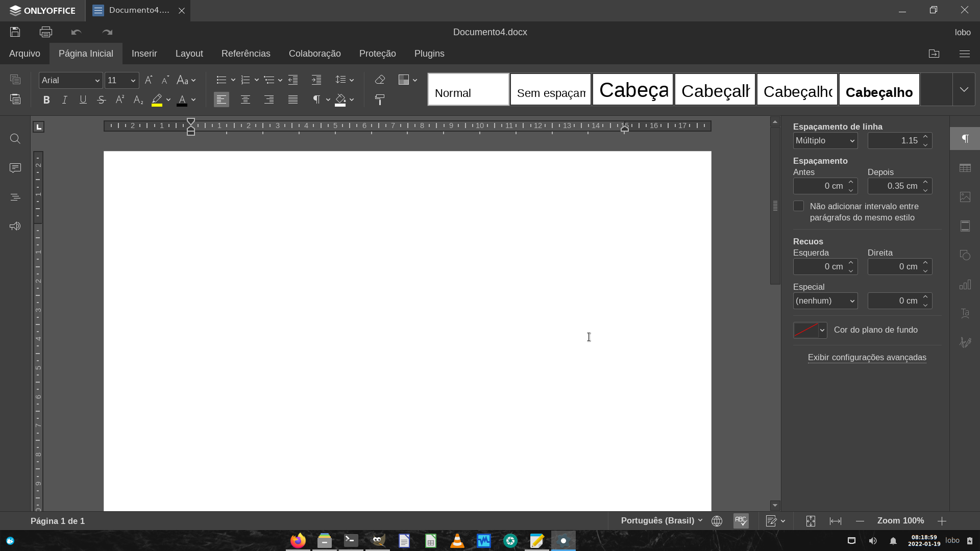Expand the Múltiplo line spacing dropdown
This screenshot has height=551, width=980.
[x=825, y=141]
